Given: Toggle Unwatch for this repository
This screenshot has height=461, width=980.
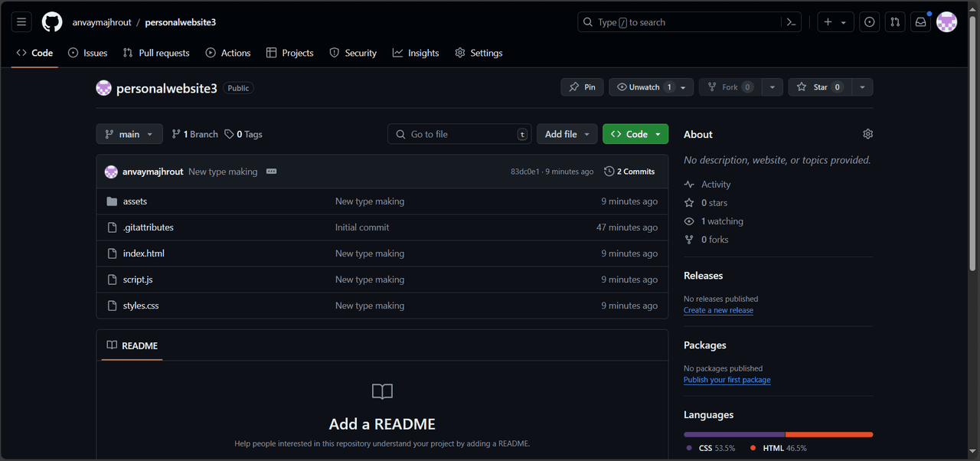Looking at the screenshot, I should [x=644, y=87].
